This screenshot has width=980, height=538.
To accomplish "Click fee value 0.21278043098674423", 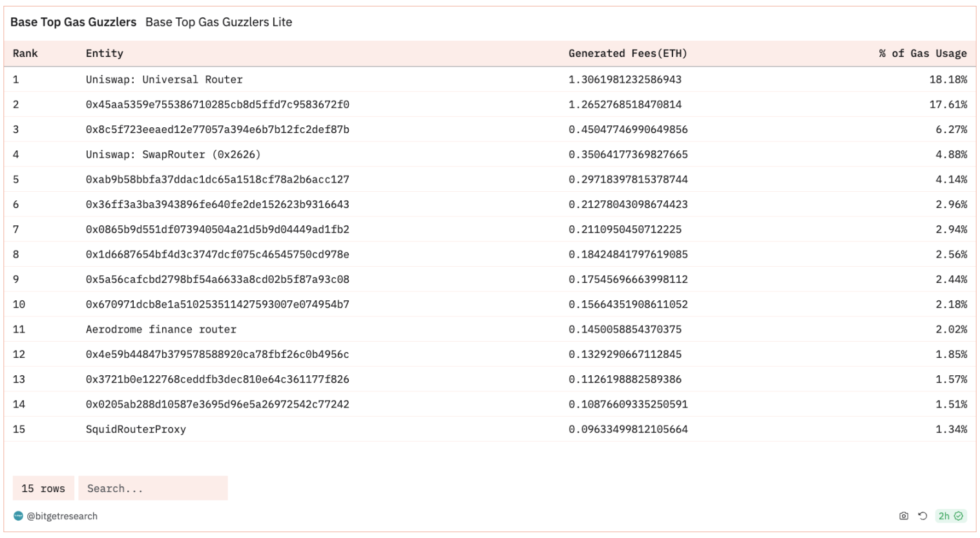I will [628, 204].
